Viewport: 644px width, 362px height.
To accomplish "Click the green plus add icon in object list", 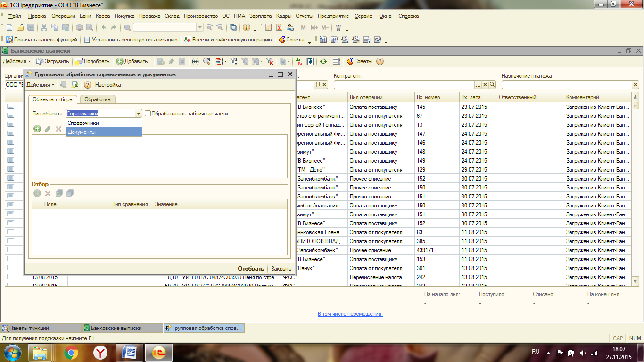I will point(37,129).
